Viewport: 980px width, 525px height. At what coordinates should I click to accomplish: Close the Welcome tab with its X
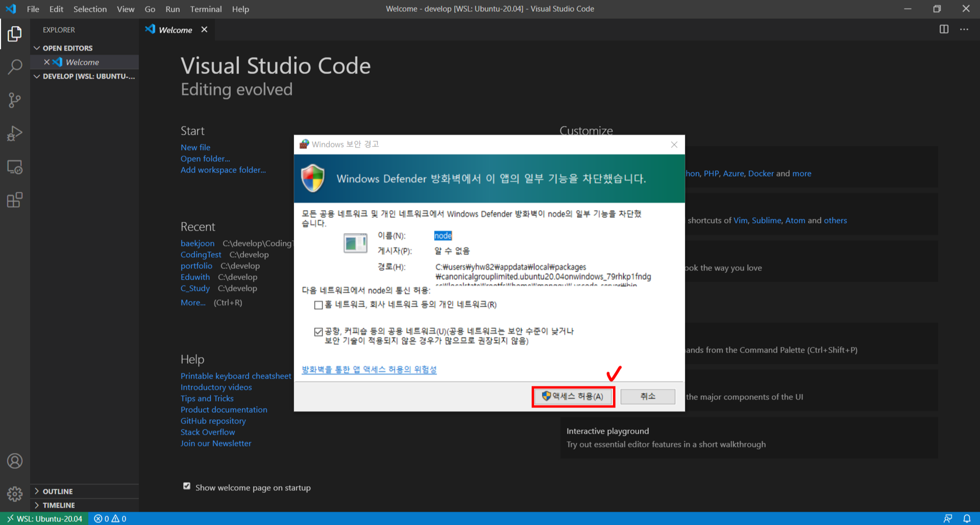pos(204,30)
